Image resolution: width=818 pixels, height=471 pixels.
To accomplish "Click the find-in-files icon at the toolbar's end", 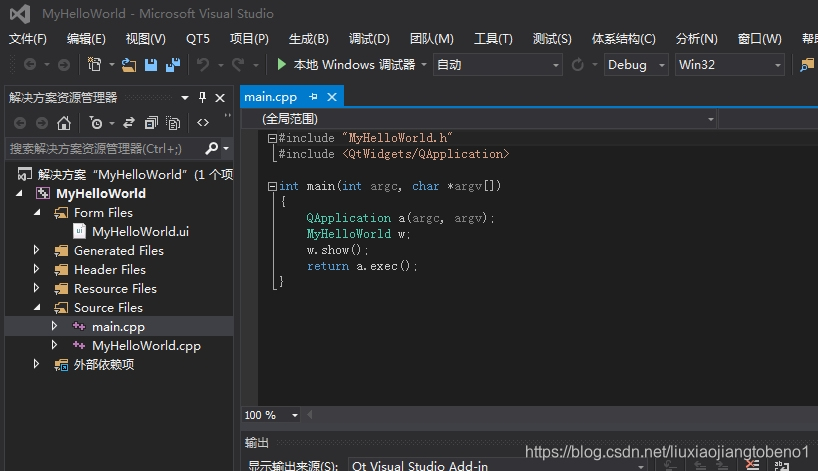I will 807,65.
